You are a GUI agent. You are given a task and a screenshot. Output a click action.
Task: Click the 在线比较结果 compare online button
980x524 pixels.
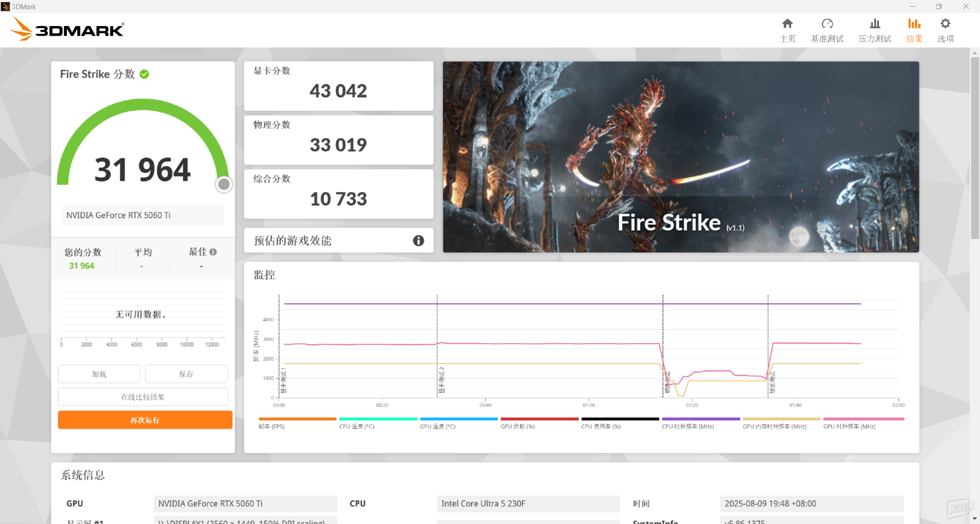(143, 397)
